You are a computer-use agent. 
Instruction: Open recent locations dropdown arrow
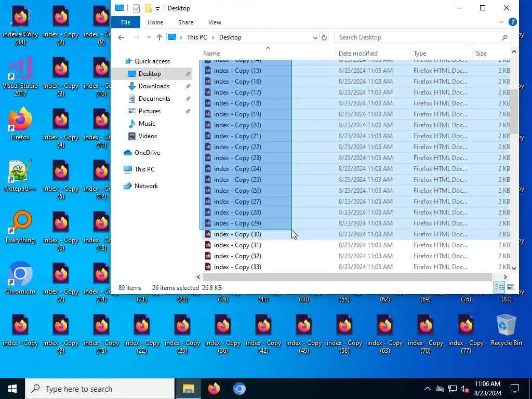(149, 37)
